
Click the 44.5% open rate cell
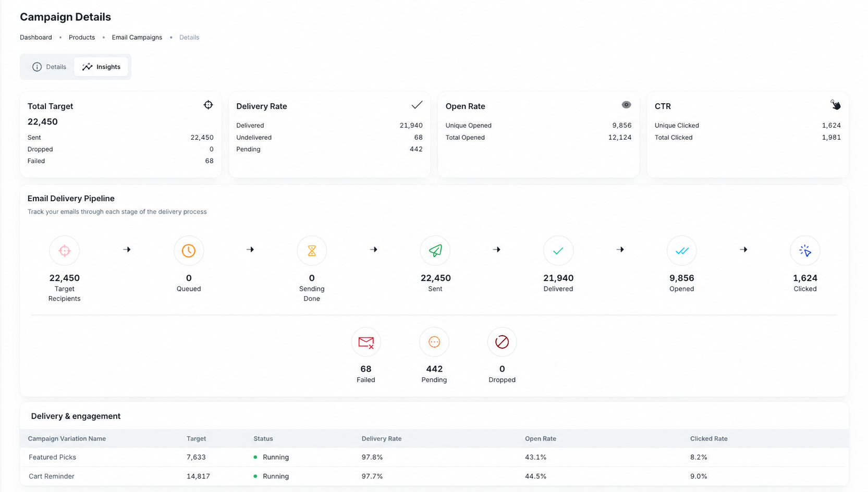click(x=535, y=476)
